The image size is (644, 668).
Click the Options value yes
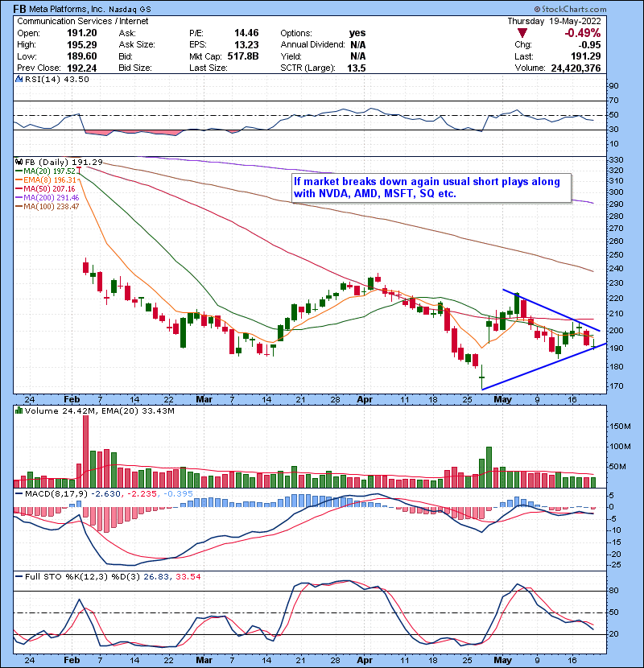(357, 33)
